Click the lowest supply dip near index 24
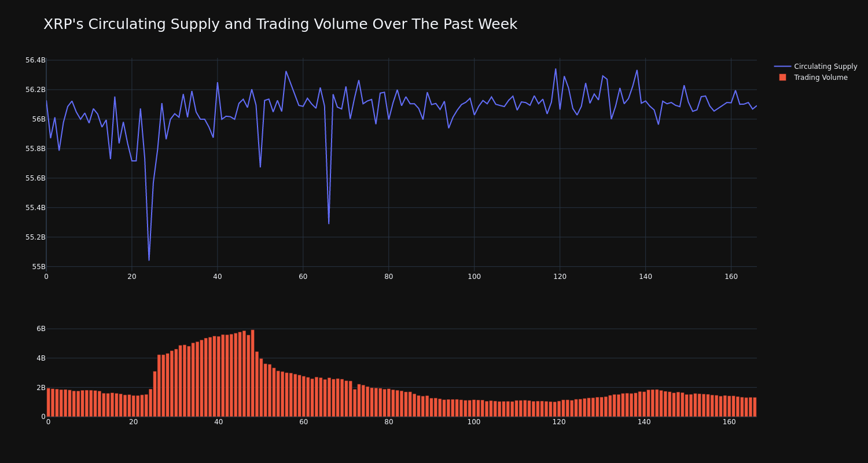This screenshot has width=868, height=463. pos(149,260)
